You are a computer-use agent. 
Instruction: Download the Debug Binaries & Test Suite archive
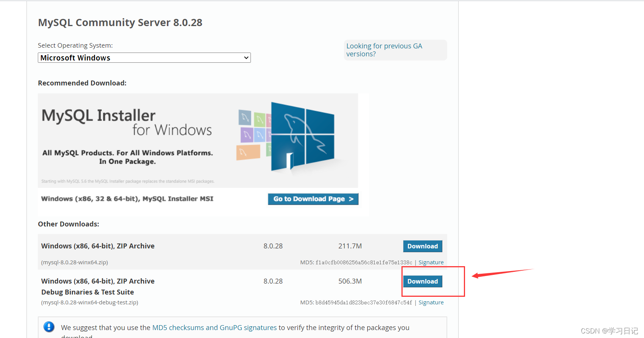pos(423,281)
